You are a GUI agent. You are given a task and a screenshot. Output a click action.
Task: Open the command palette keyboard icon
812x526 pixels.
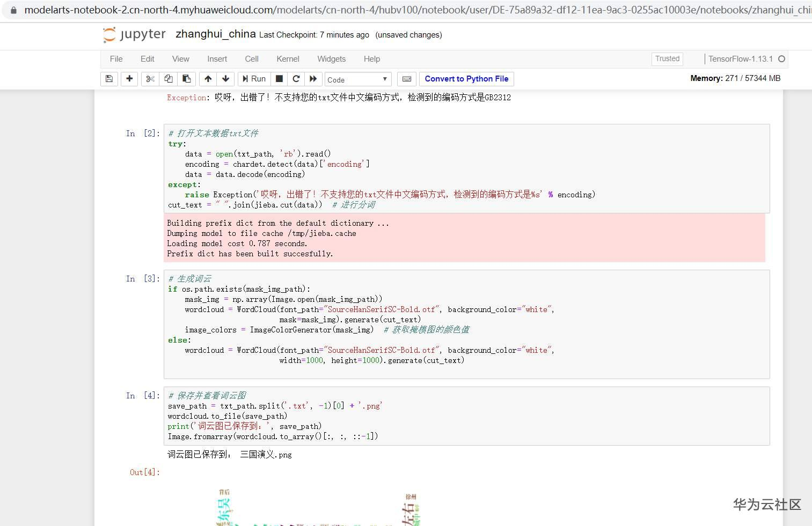click(x=406, y=79)
